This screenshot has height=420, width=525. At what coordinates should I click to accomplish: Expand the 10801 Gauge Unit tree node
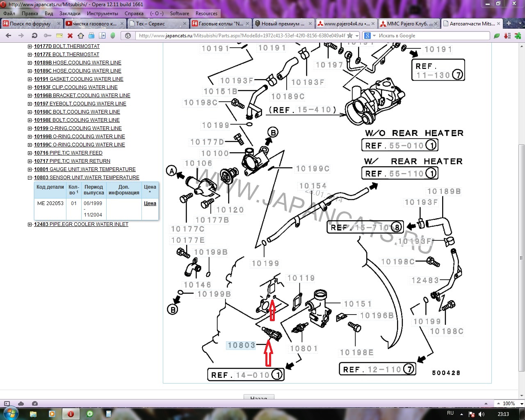tap(30, 169)
